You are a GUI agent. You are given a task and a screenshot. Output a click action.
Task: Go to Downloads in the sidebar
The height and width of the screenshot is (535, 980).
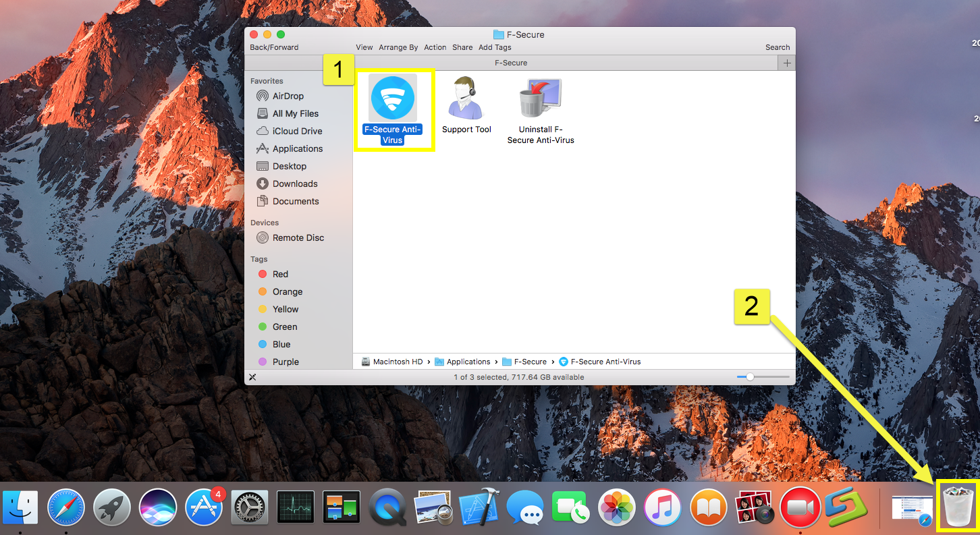pyautogui.click(x=294, y=184)
